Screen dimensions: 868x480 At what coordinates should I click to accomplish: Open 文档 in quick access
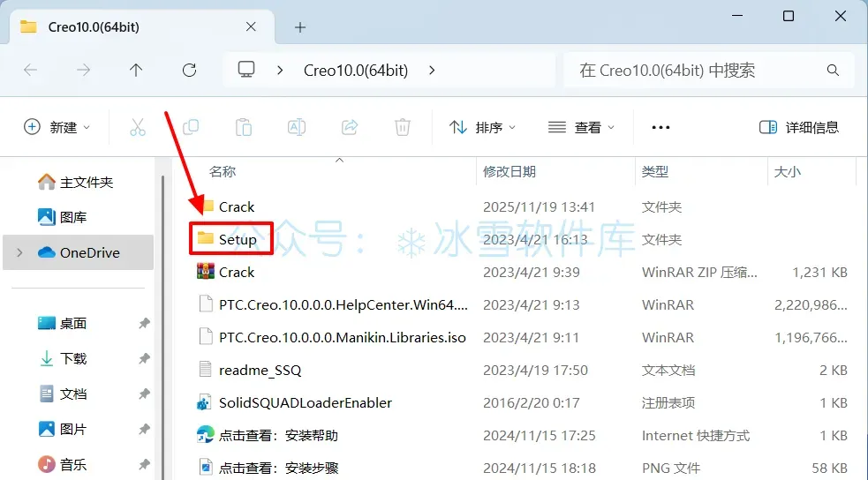(x=62, y=394)
